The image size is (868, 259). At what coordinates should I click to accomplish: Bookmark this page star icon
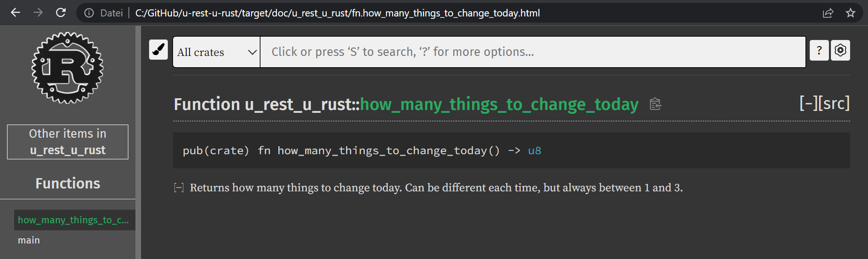[850, 13]
